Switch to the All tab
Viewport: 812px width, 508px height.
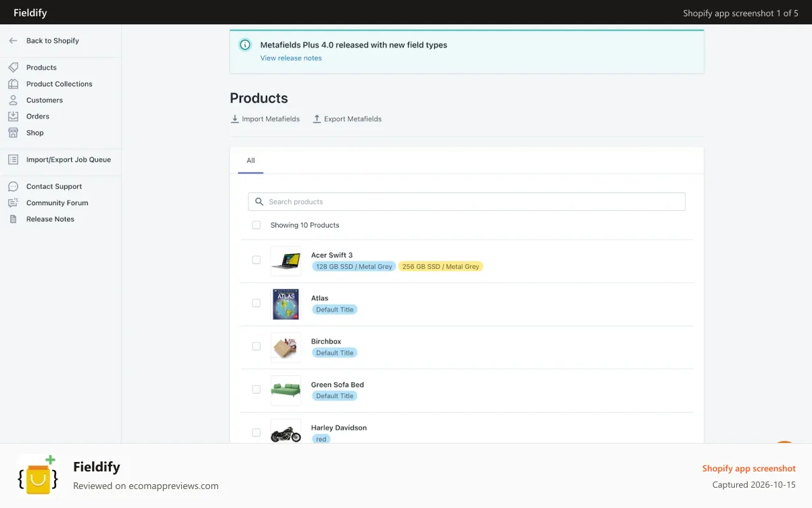(250, 161)
